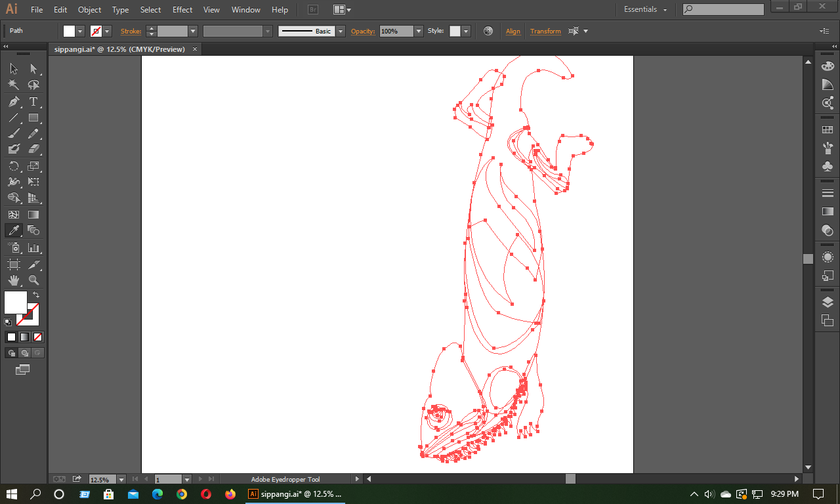The image size is (840, 504).
Task: Open the Select menu
Action: 150,10
